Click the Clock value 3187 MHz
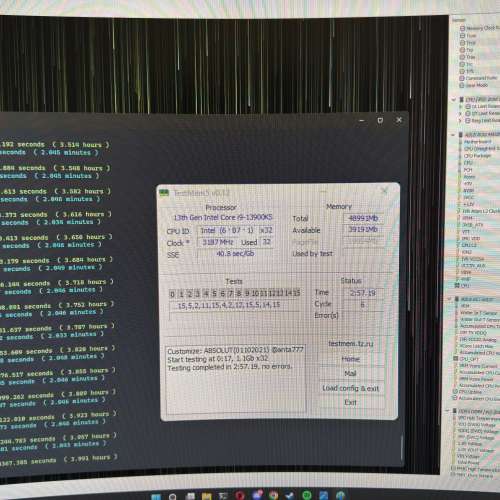The width and height of the screenshot is (500, 500). (218, 242)
